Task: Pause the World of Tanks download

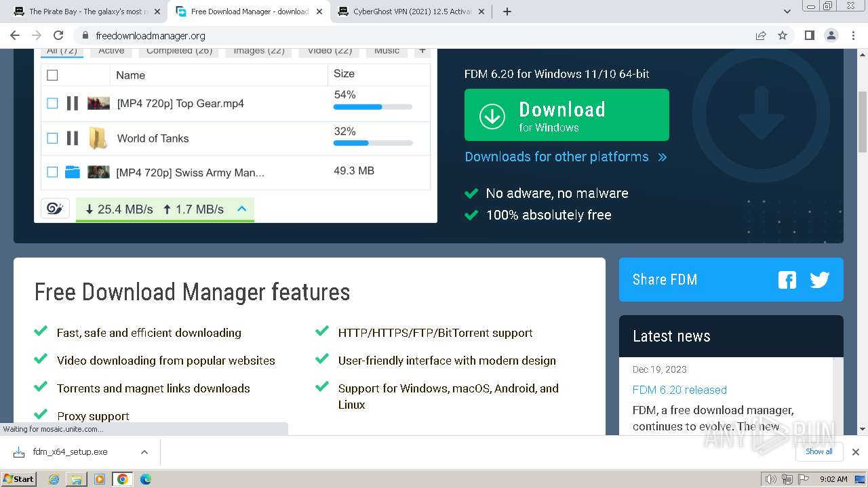Action: click(x=72, y=138)
